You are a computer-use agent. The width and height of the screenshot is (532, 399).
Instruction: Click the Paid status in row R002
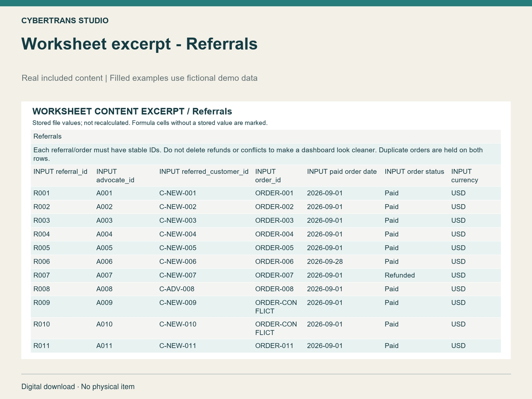[391, 207]
